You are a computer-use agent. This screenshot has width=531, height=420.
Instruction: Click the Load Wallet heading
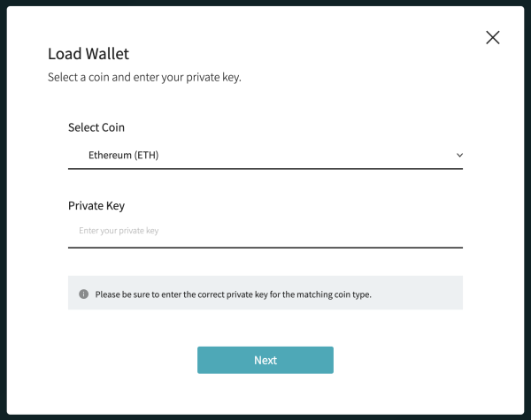pyautogui.click(x=88, y=54)
